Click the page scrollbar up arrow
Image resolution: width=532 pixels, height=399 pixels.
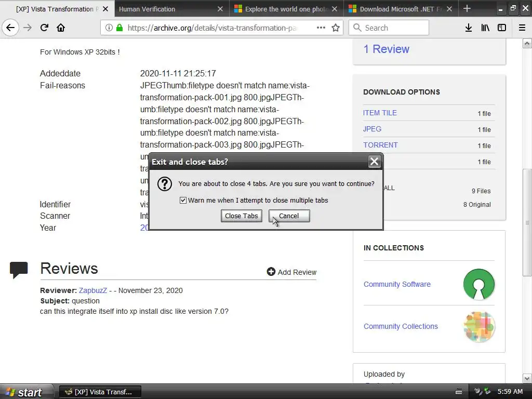(527, 44)
